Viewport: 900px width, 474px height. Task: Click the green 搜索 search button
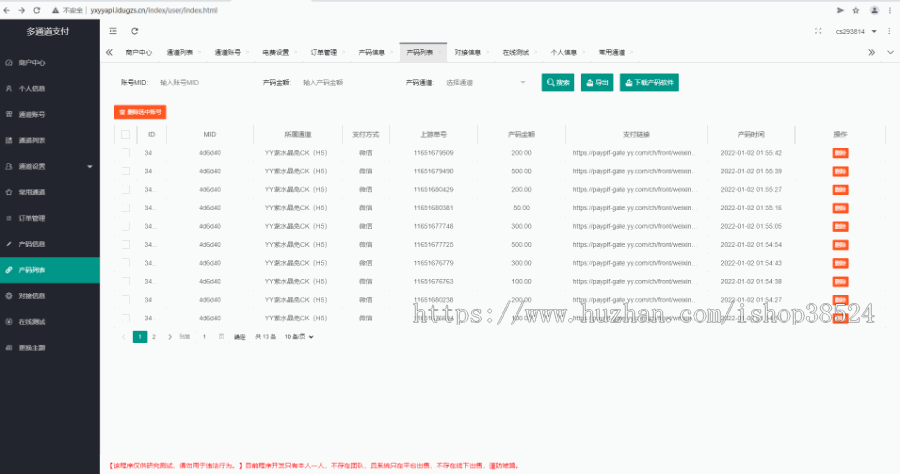558,83
